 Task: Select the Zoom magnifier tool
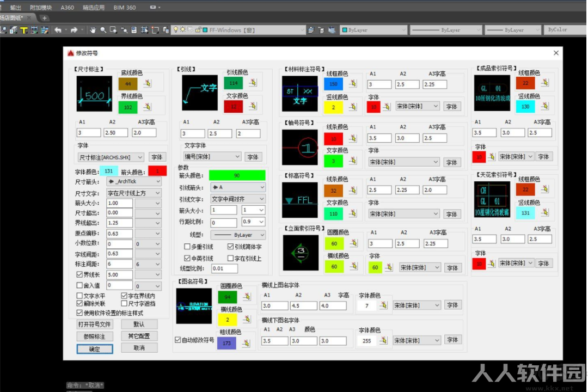tap(103, 30)
